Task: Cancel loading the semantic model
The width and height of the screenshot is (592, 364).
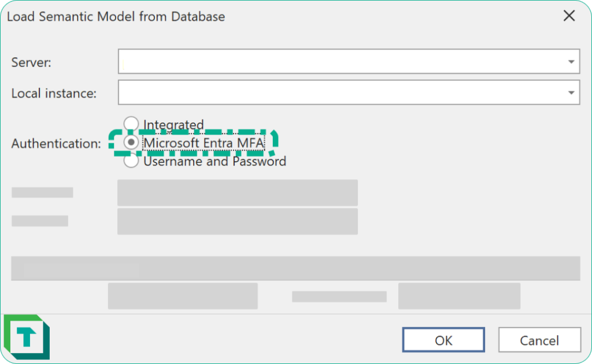Action: [x=539, y=340]
